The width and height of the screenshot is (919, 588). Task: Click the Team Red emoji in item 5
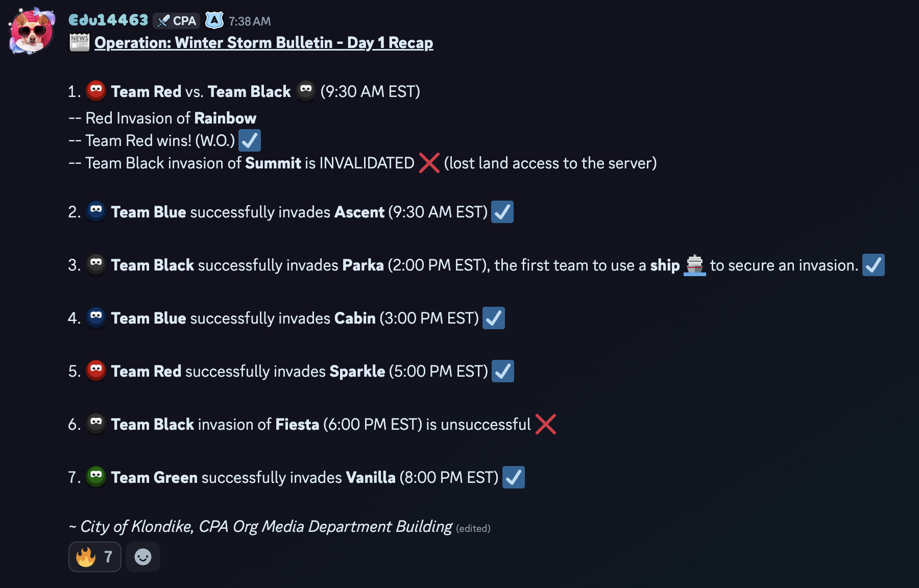pos(96,371)
